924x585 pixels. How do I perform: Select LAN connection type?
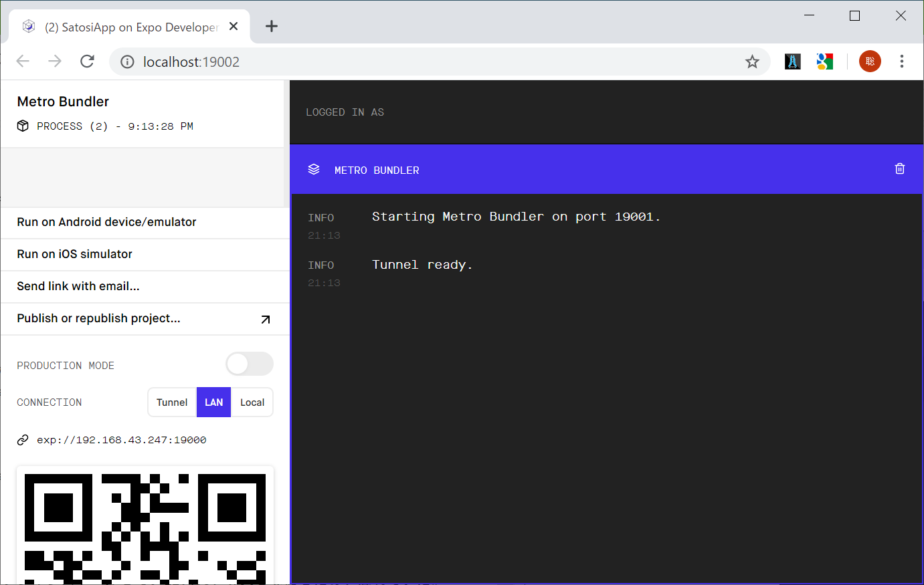tap(213, 402)
